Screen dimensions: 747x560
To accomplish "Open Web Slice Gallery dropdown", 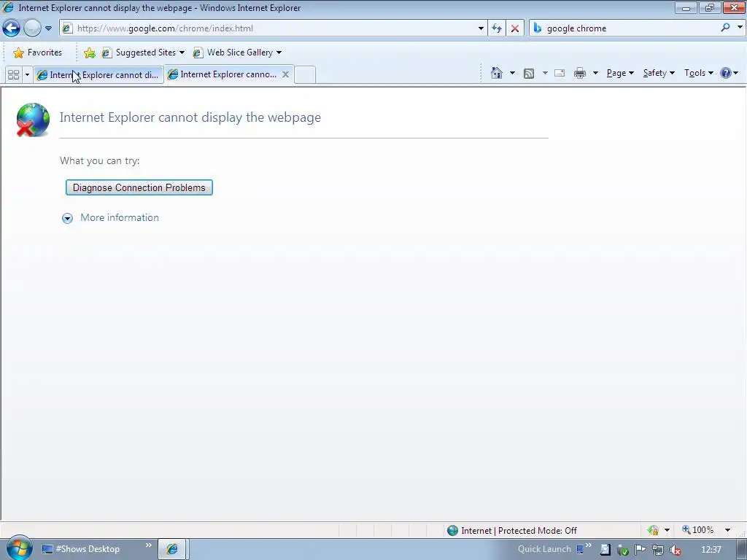I will click(237, 52).
